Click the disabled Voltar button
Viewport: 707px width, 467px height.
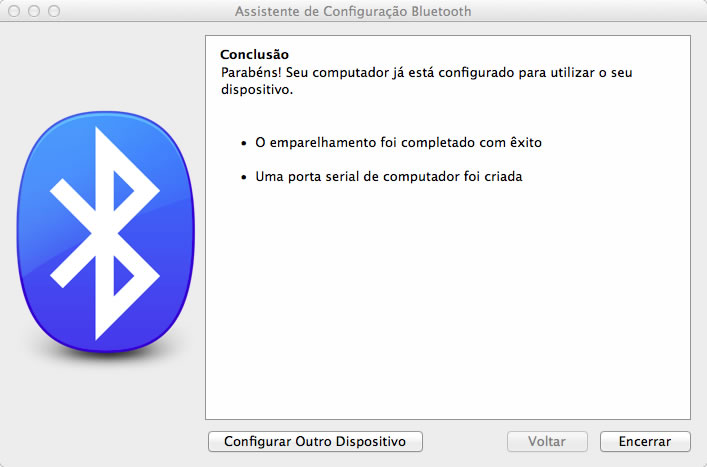(x=547, y=441)
